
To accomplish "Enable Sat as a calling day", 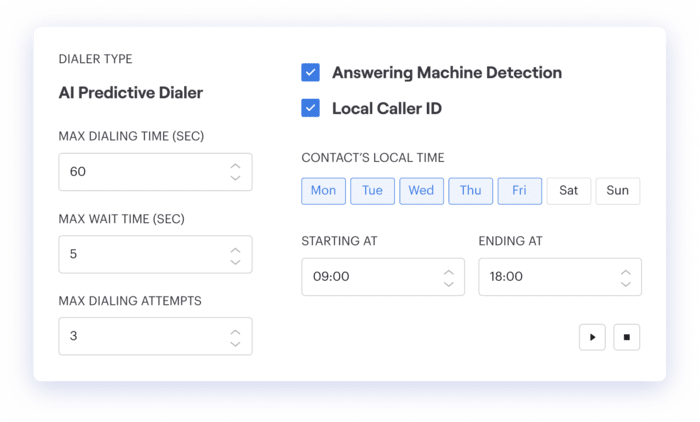I will point(568,191).
